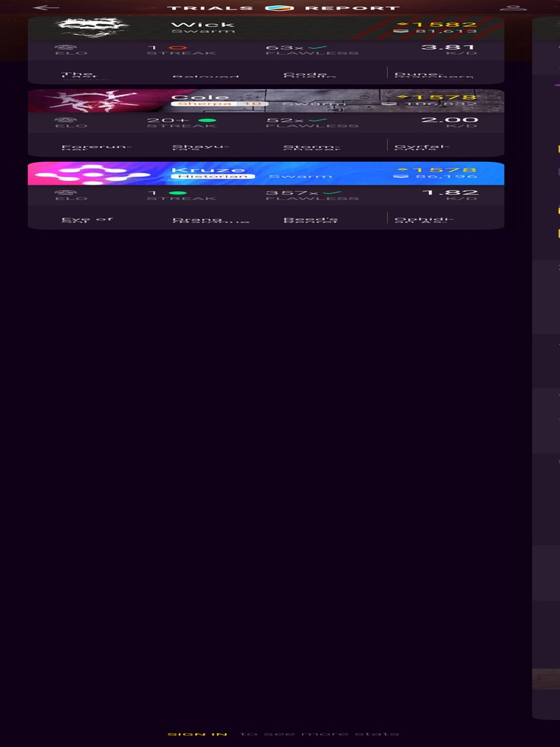The height and width of the screenshot is (747, 560).
Task: Click Kruze's ELO icon
Action: [66, 193]
